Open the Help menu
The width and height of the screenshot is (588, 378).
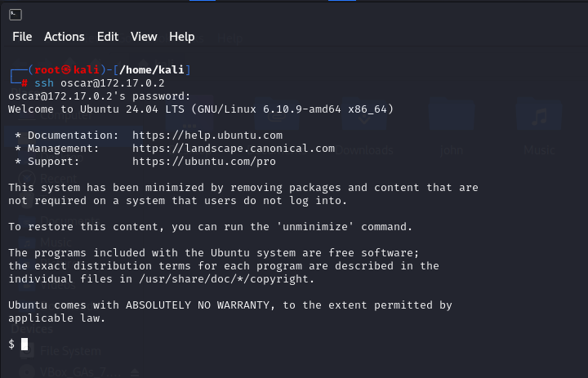click(x=182, y=37)
